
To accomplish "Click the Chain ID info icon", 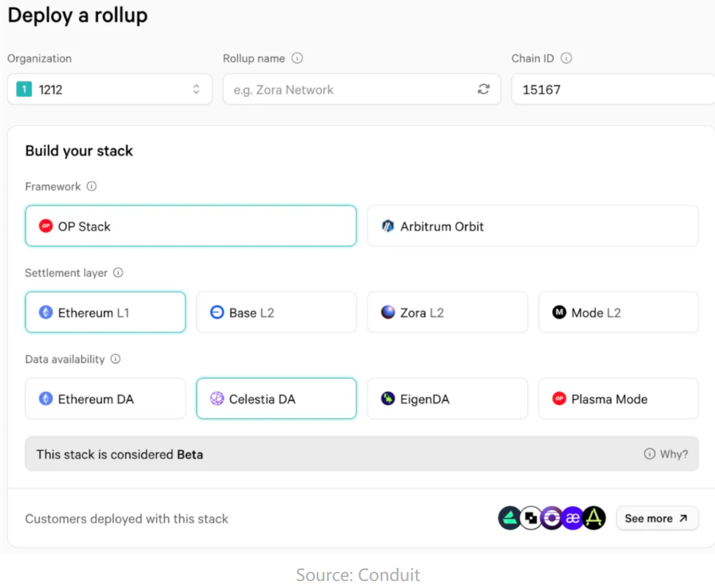I will pos(566,58).
